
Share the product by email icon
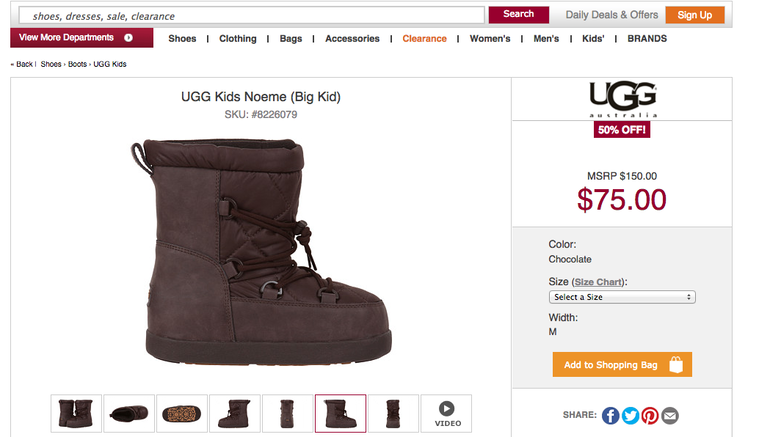click(x=670, y=416)
